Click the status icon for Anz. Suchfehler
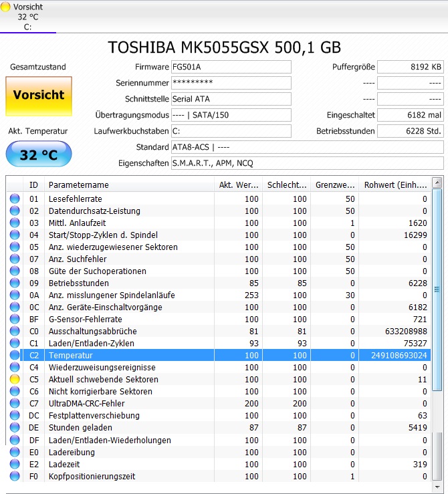 15,259
